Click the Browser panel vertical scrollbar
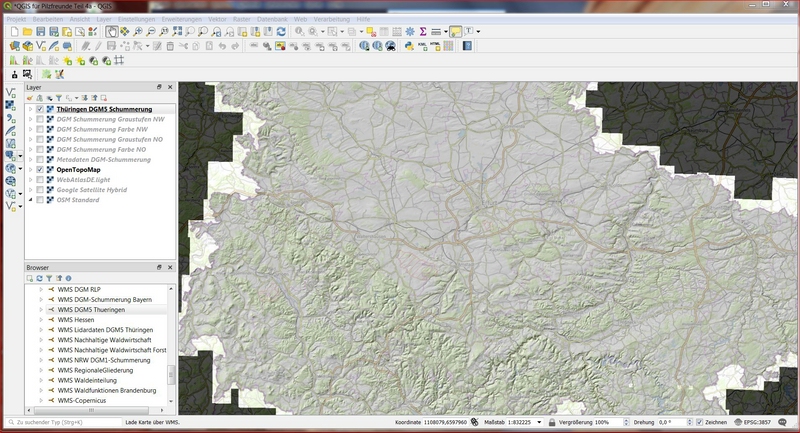This screenshot has width=800, height=433. [x=171, y=375]
